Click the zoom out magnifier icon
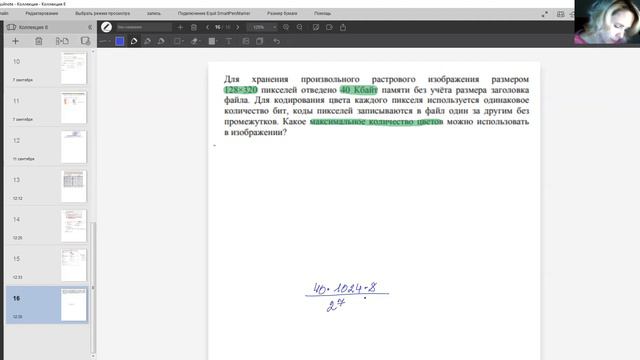The height and width of the screenshot is (360, 640). tap(300, 27)
